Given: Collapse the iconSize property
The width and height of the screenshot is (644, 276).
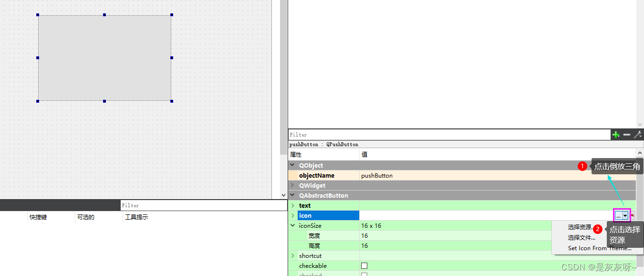Looking at the screenshot, I should (293, 225).
